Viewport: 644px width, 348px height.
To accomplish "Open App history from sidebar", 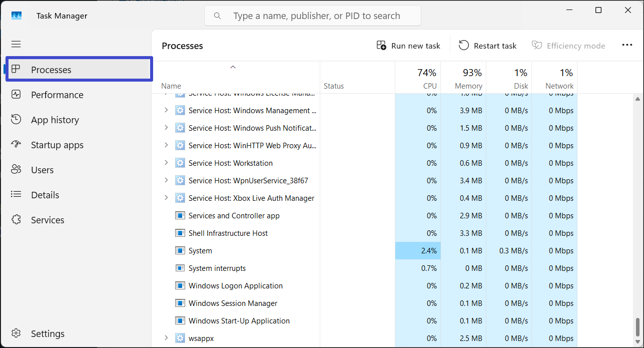I will tap(55, 120).
